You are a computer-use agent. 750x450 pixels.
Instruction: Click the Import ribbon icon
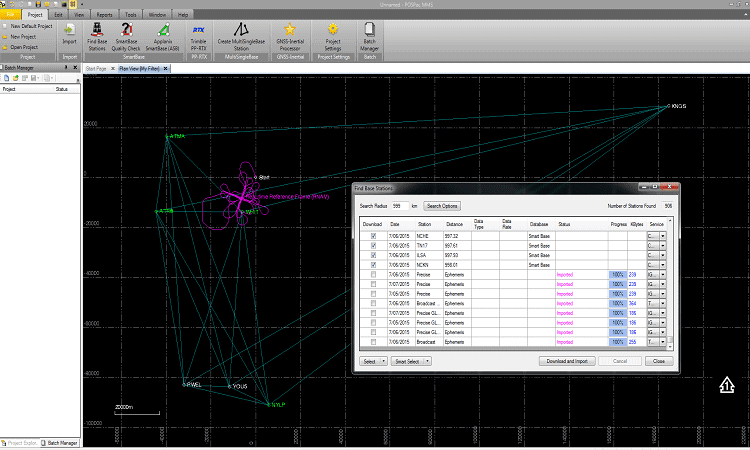[69, 34]
